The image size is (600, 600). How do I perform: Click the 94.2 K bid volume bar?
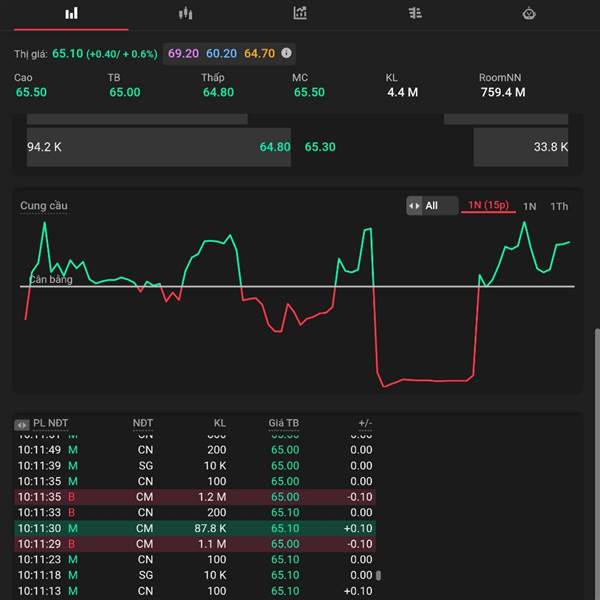point(159,147)
